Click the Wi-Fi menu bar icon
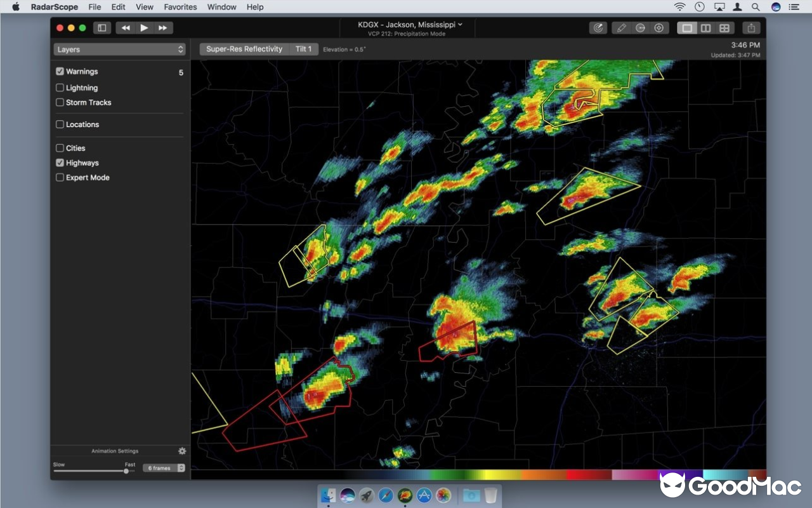This screenshot has width=812, height=508. pos(680,7)
